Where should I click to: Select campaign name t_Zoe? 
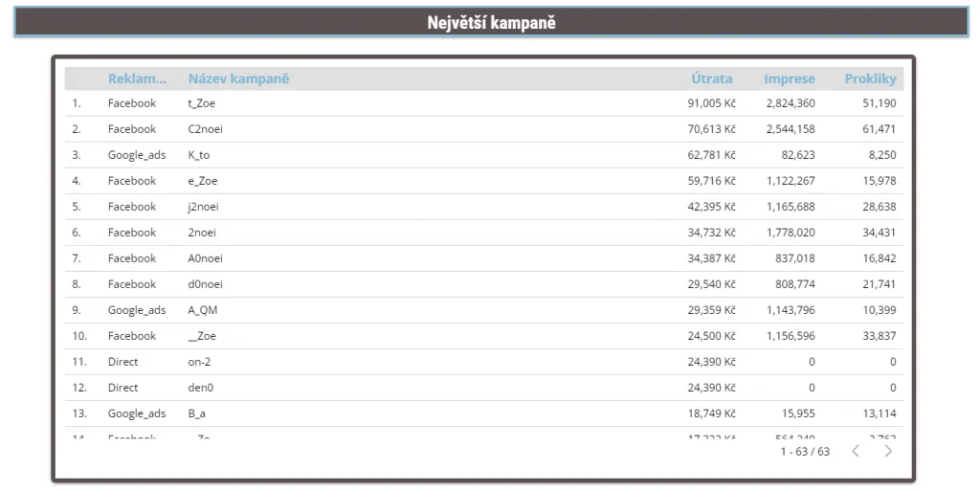coord(201,103)
